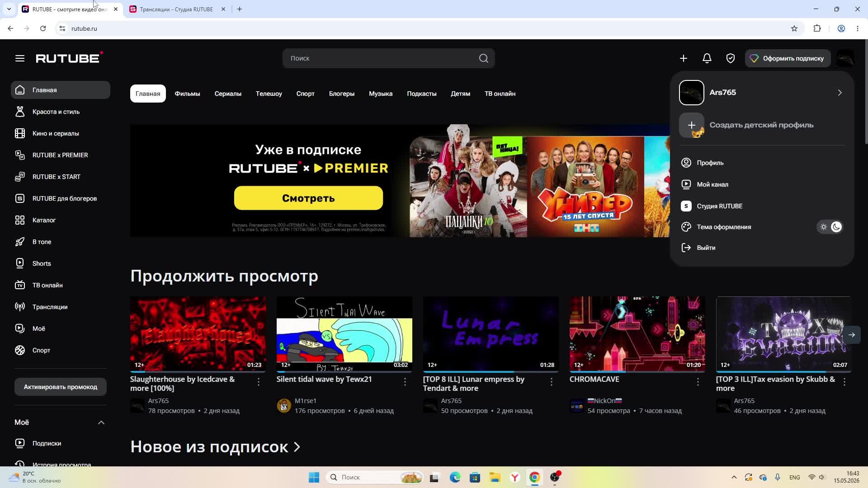Open Chrome from the taskbar

tap(534, 477)
